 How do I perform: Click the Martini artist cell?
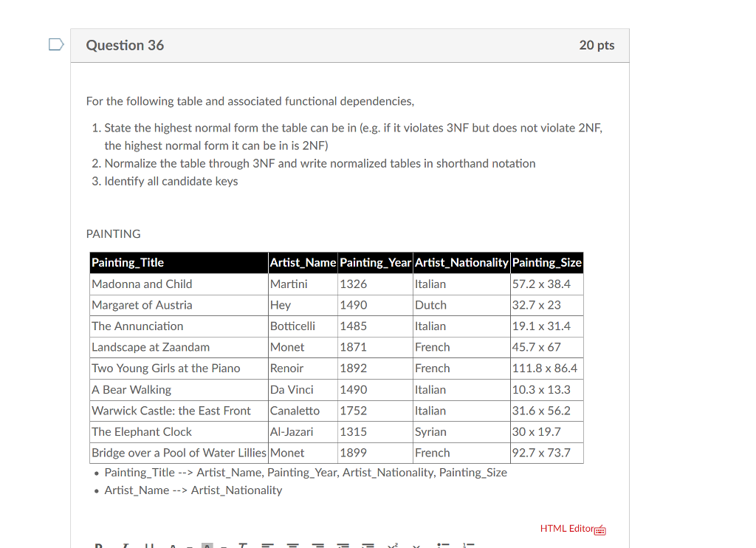pyautogui.click(x=303, y=284)
